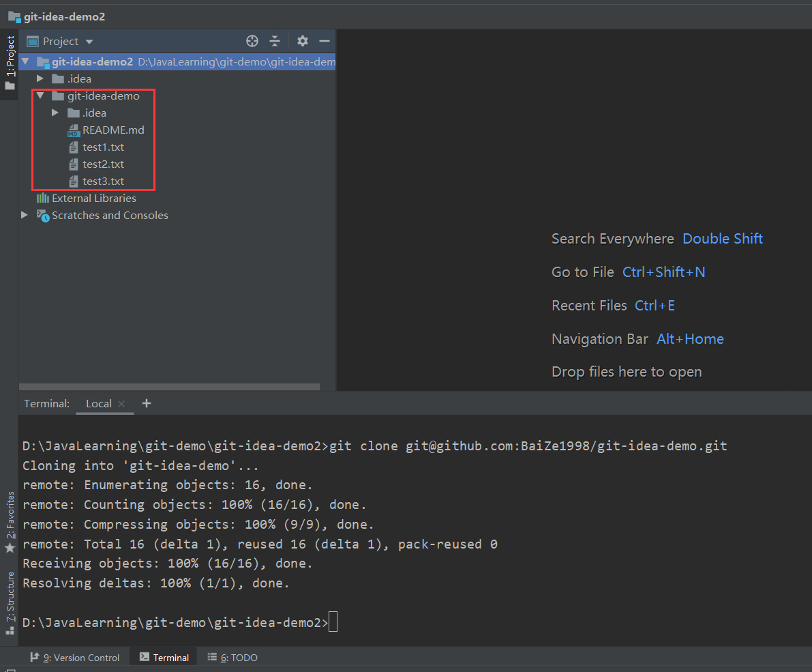Click the terminal command prompt input
The width and height of the screenshot is (812, 672).
coord(333,622)
